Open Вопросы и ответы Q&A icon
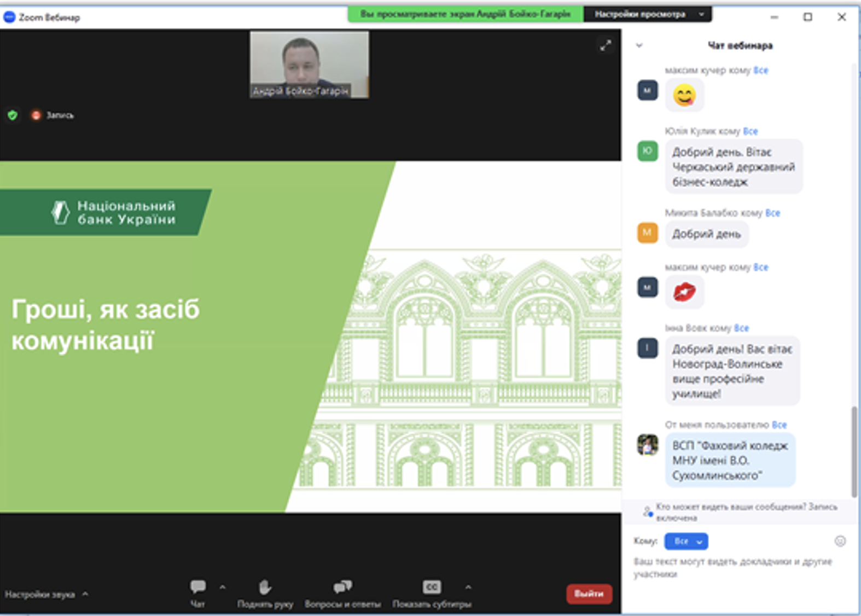Viewport: 861px width, 616px height. pyautogui.click(x=342, y=587)
